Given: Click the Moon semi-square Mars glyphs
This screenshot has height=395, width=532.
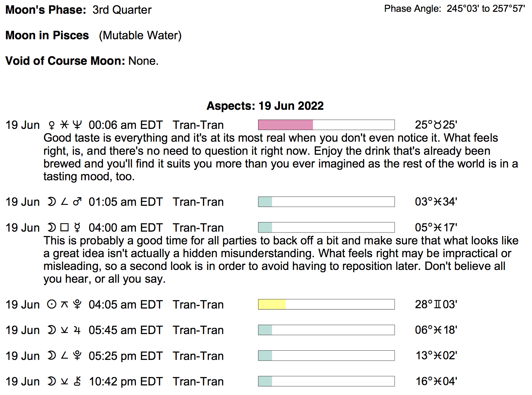Looking at the screenshot, I should coord(64,202).
